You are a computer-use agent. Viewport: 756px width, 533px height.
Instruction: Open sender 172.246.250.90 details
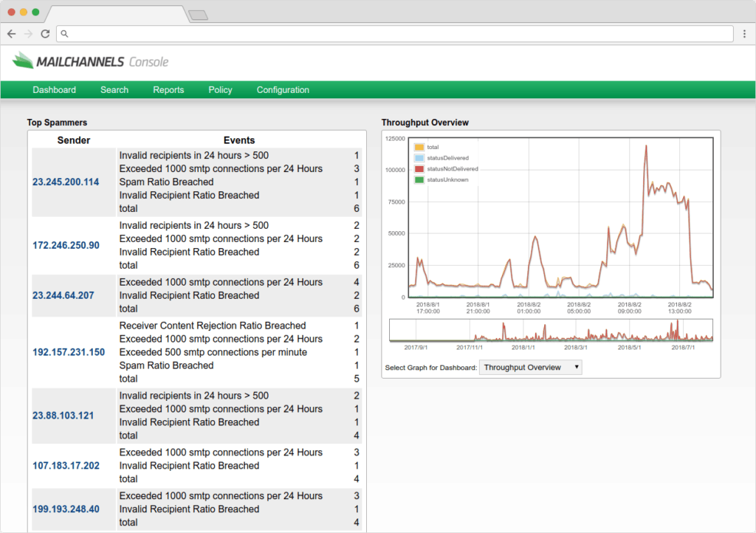pyautogui.click(x=66, y=245)
